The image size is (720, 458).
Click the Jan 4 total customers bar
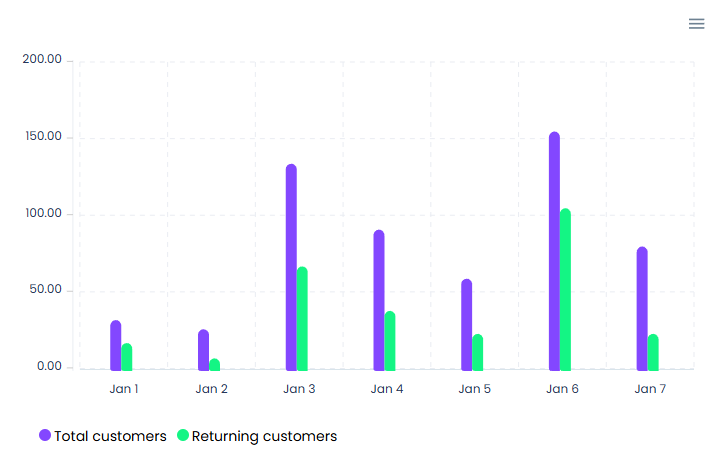pos(379,300)
